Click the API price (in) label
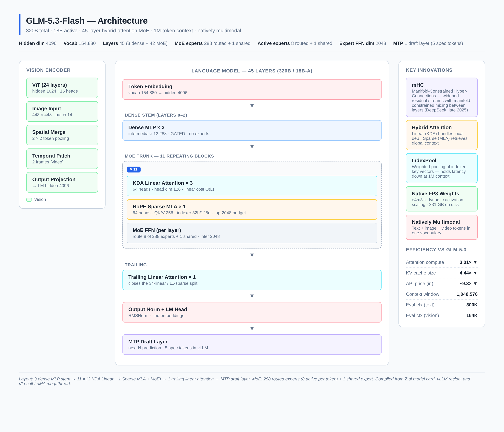Viewport: 504px width, 432px height. click(419, 284)
